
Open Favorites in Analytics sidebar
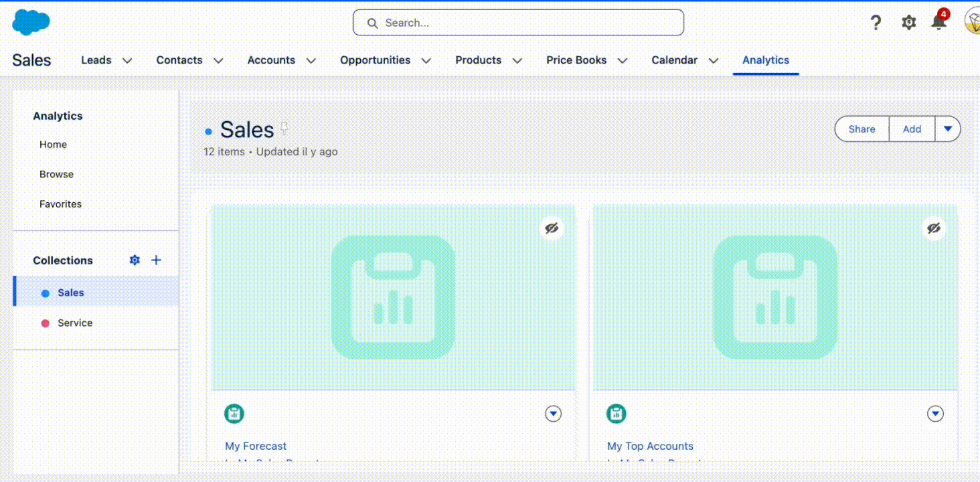coord(60,204)
